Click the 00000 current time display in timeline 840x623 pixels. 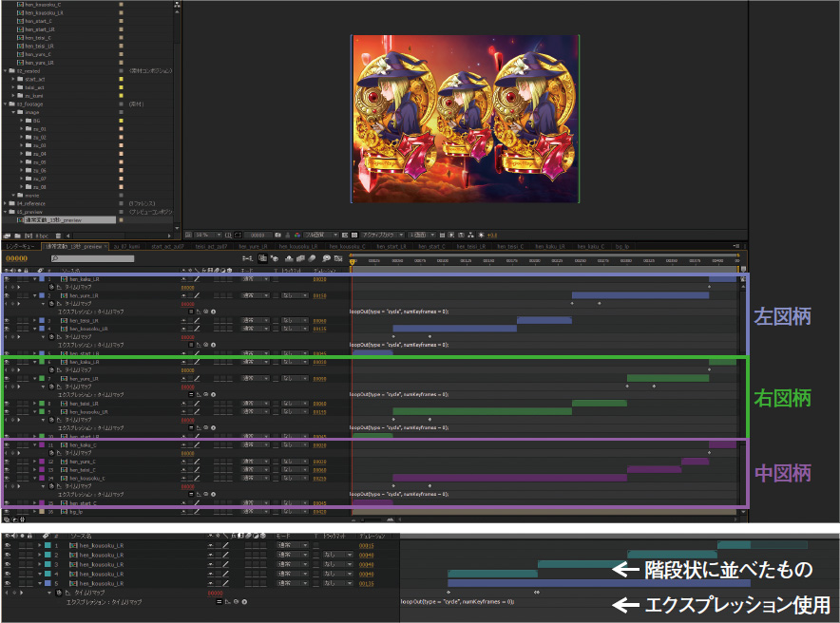point(16,258)
